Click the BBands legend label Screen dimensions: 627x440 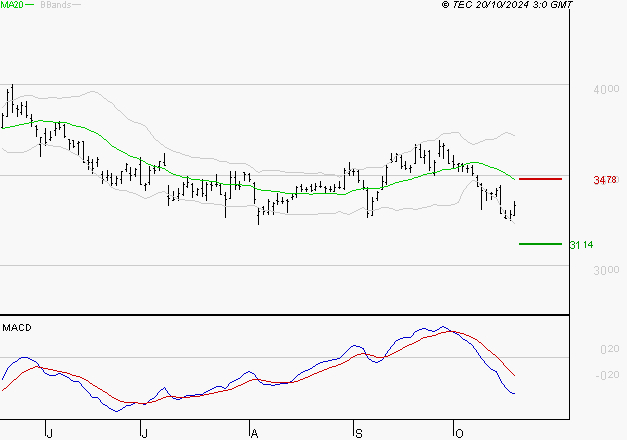click(56, 5)
